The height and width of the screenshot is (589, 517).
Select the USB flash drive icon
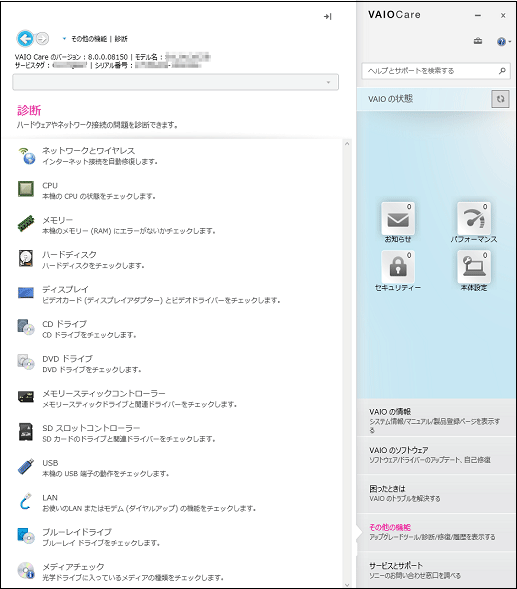[x=26, y=466]
